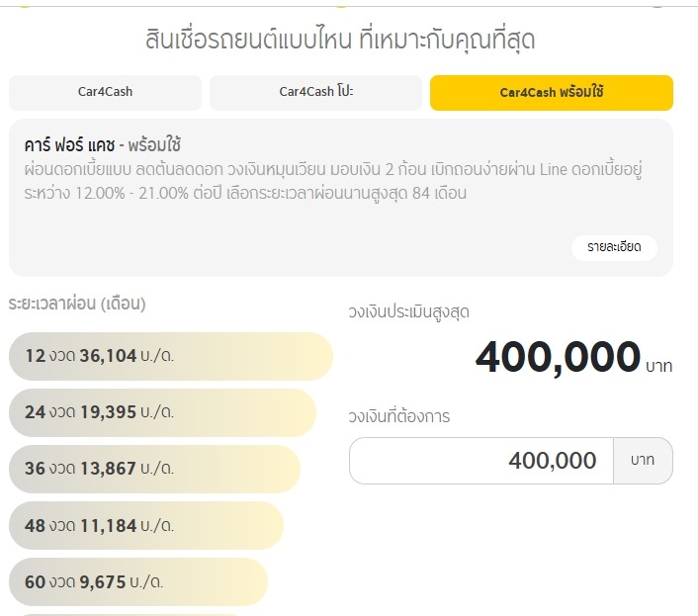Focus the วงเงินที่ต้องการ amount input field
Image resolution: width=698 pixels, height=616 pixels.
(481, 461)
